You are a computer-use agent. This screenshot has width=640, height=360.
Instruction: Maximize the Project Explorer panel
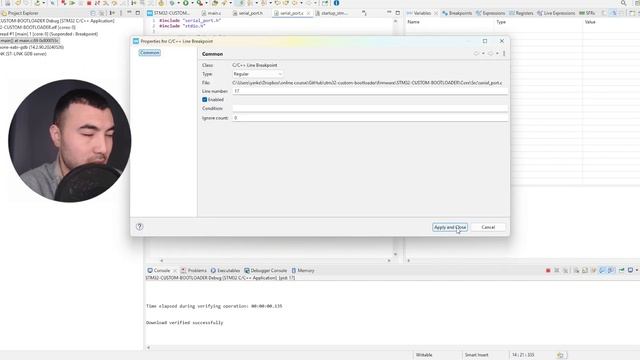coord(138,13)
